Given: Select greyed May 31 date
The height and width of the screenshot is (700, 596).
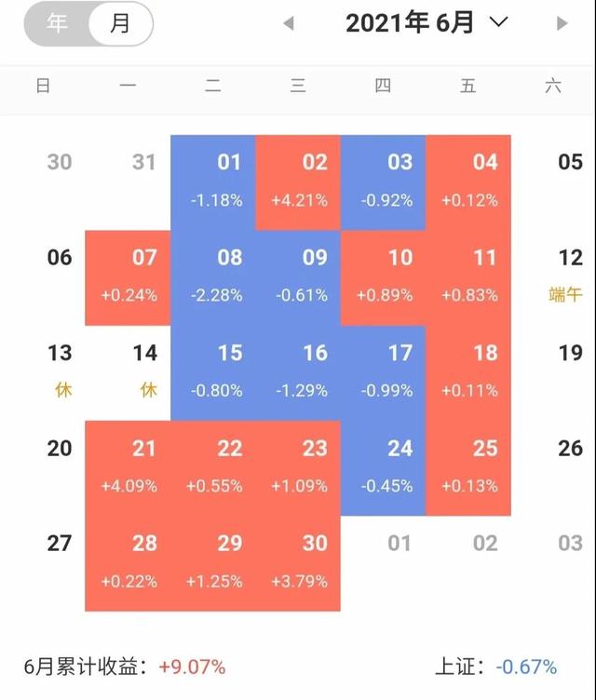Looking at the screenshot, I should coord(144,162).
